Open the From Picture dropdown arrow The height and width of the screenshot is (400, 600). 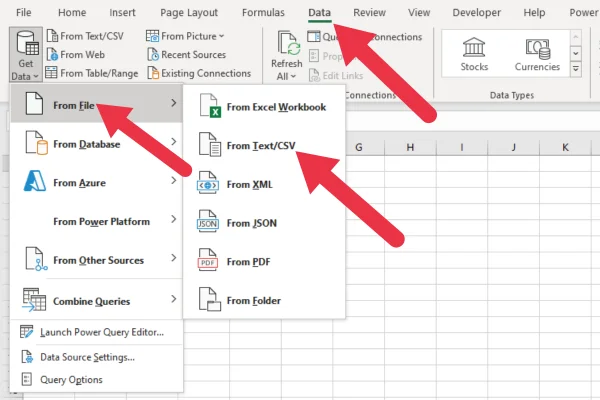[221, 36]
